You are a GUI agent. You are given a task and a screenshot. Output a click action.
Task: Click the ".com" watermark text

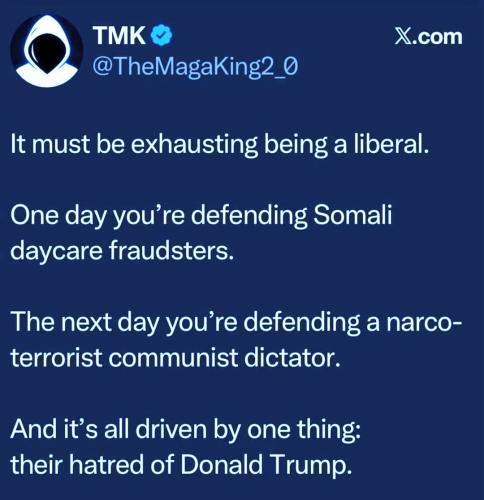436,36
